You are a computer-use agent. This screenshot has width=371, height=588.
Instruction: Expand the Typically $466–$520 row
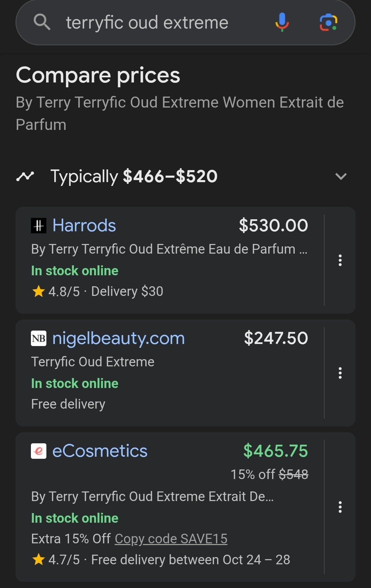134,176
